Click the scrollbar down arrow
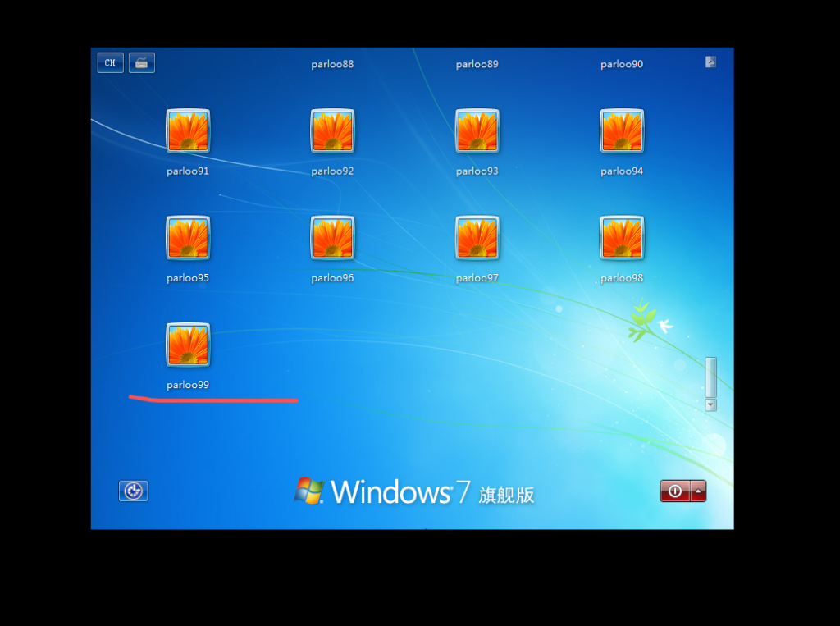 pos(710,404)
